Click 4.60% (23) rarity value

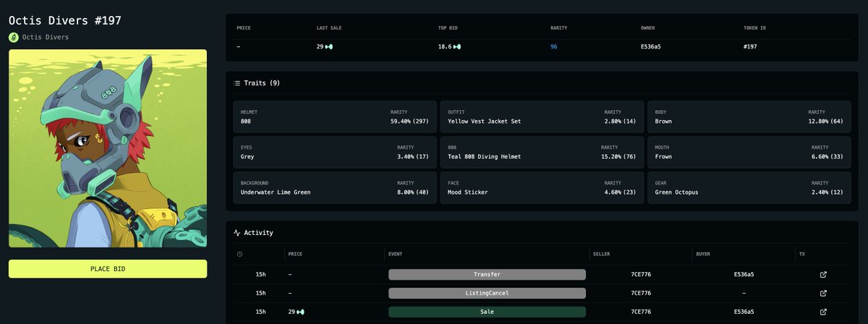(620, 192)
